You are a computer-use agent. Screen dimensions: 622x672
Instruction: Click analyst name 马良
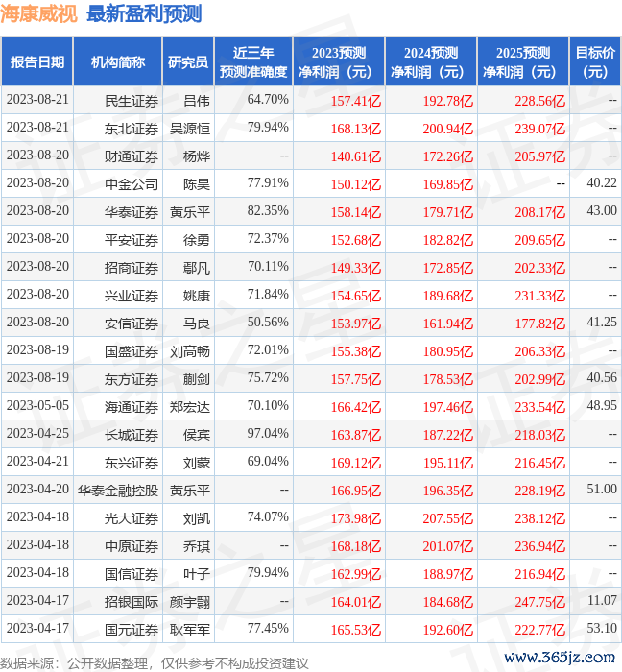(x=197, y=324)
